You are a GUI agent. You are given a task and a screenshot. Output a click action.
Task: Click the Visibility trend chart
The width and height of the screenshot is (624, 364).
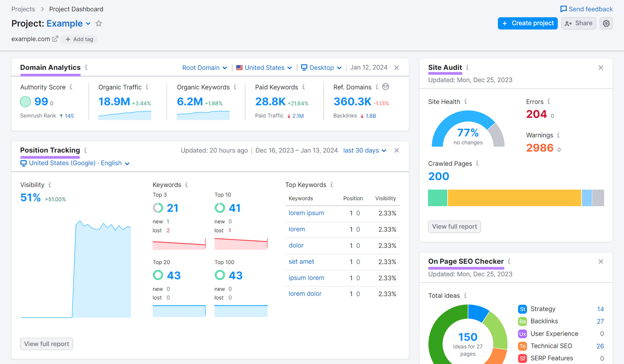point(76,269)
